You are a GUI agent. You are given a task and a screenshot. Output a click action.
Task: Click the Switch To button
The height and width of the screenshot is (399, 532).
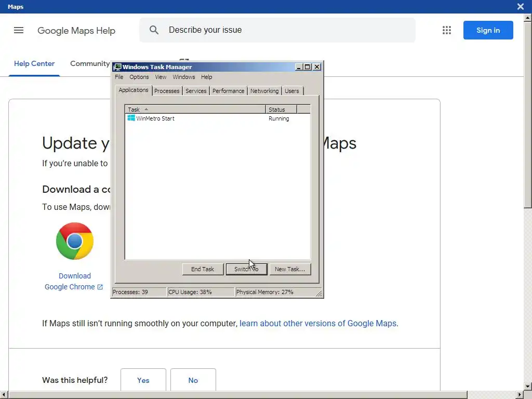[x=246, y=269]
